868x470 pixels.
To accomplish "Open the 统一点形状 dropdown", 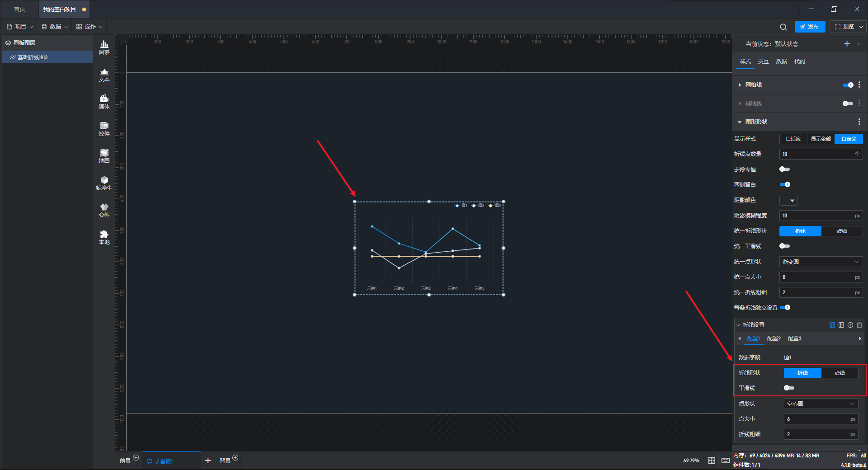I will tap(821, 262).
